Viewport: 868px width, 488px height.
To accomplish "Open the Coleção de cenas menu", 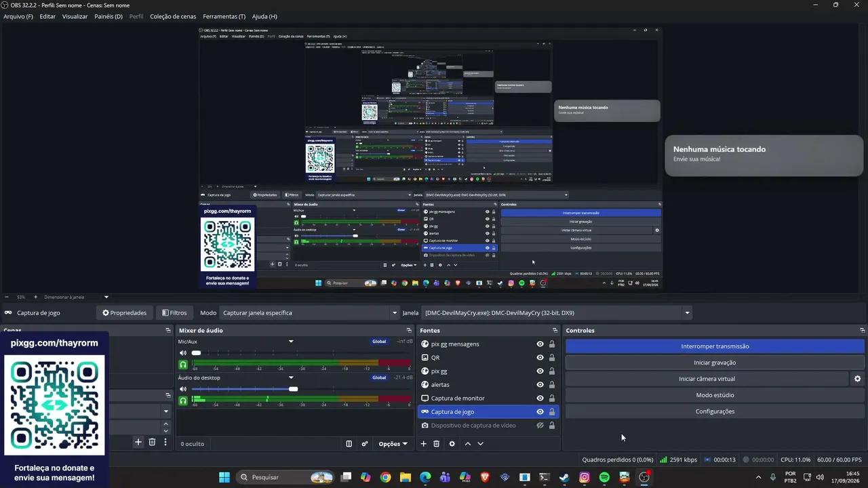I will 173,16.
